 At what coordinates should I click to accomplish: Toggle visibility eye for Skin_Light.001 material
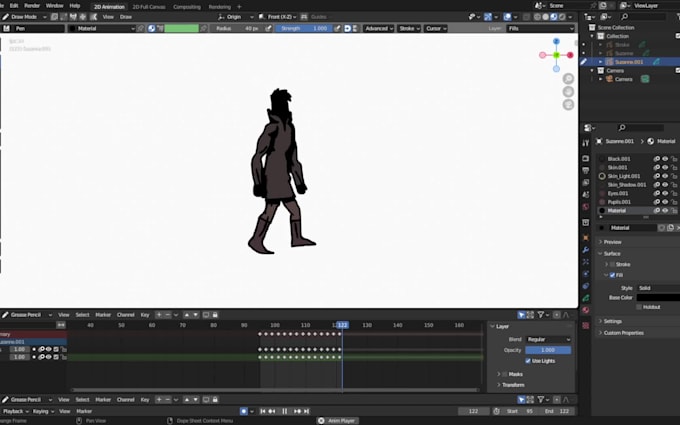(x=665, y=176)
